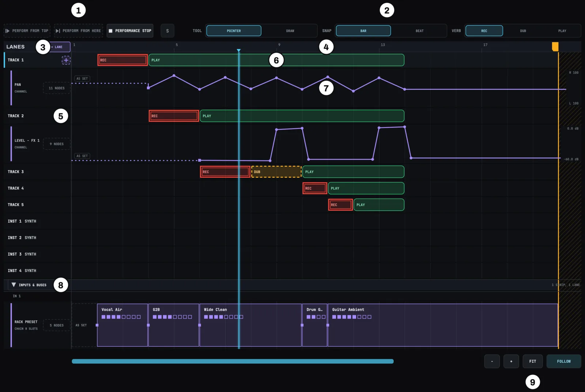Click the orange end marker in ruler
585x392 pixels.
555,46
